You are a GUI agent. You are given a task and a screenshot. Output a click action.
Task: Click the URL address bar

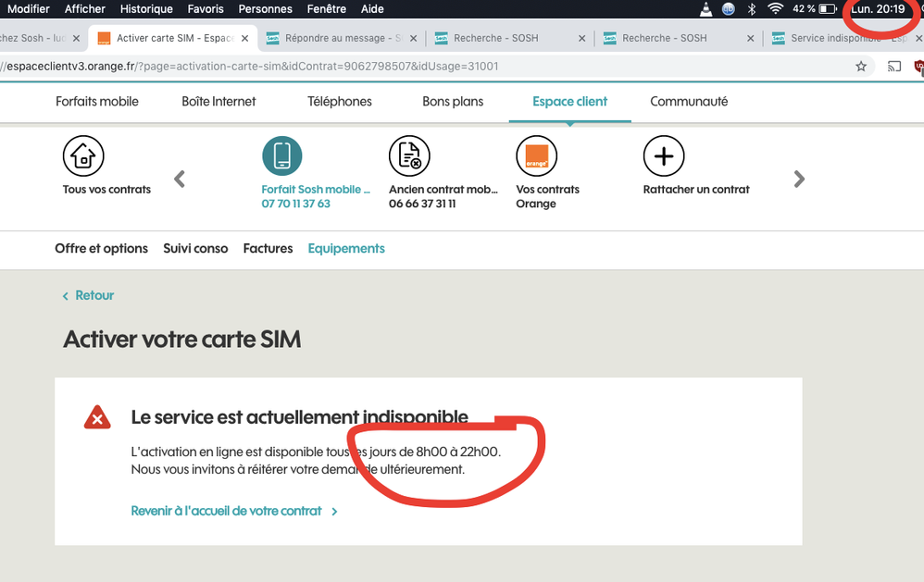417,67
